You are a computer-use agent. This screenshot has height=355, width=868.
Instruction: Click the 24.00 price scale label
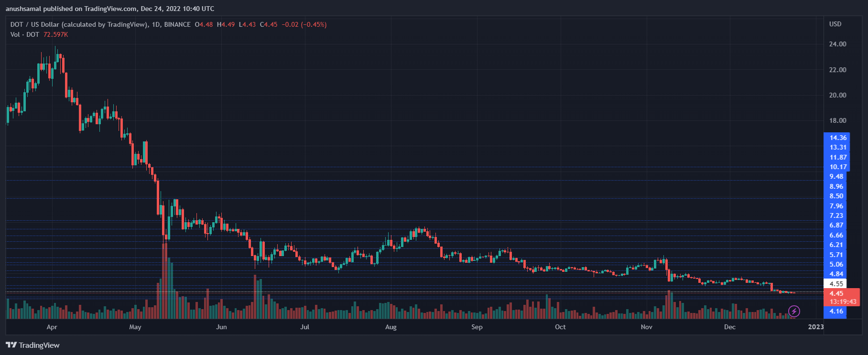pyautogui.click(x=837, y=44)
